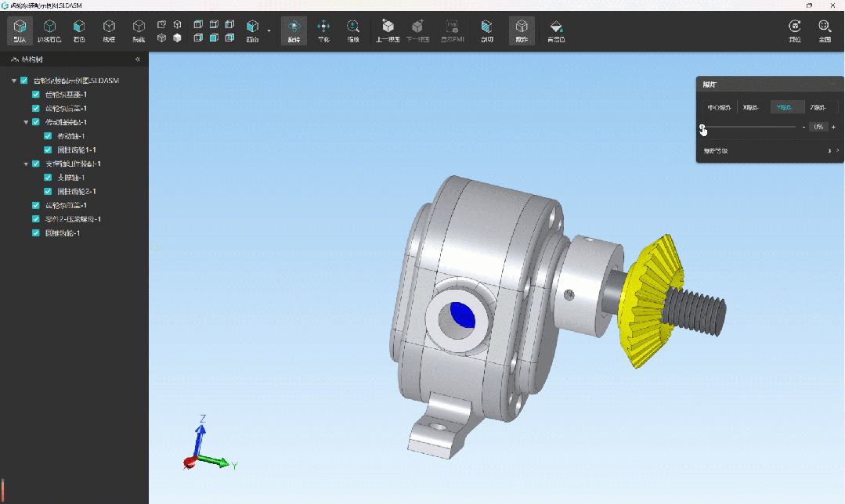Open the view orientation dropdown arrow beside 西南
Image resolution: width=845 pixels, height=504 pixels.
coord(269,31)
